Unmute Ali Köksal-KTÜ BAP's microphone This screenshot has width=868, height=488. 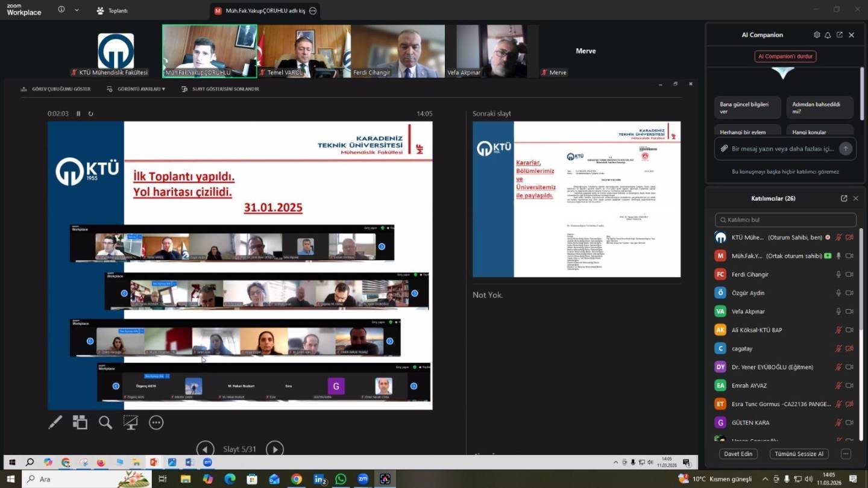pos(838,330)
